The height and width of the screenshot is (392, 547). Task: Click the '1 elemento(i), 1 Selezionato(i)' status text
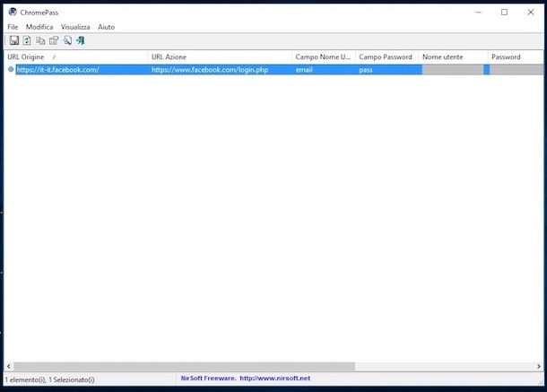[49, 379]
